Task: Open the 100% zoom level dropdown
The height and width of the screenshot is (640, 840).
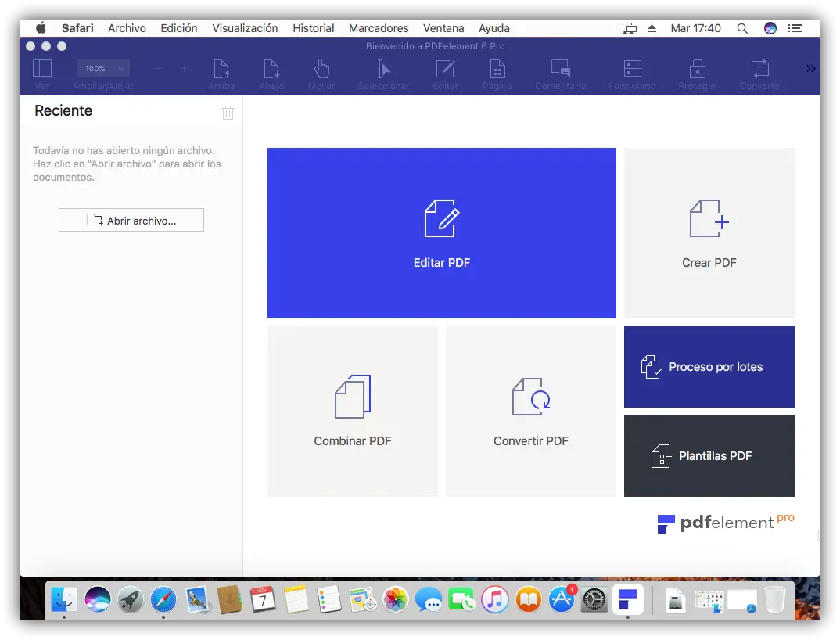Action: click(x=103, y=69)
